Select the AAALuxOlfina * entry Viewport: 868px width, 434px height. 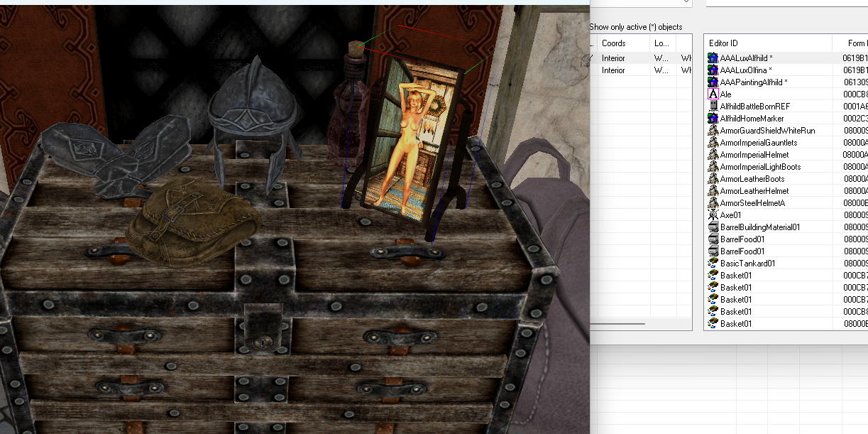[x=746, y=70]
